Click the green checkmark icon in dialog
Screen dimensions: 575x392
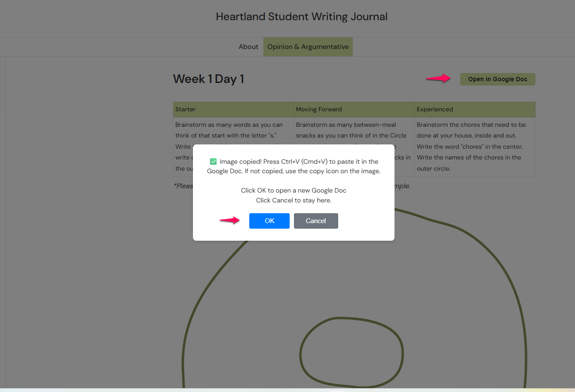point(213,162)
